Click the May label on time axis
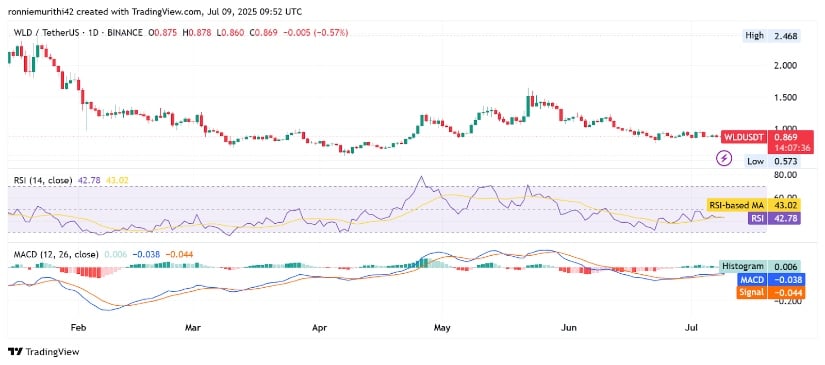Viewport: 825px width, 365px height. click(x=442, y=328)
